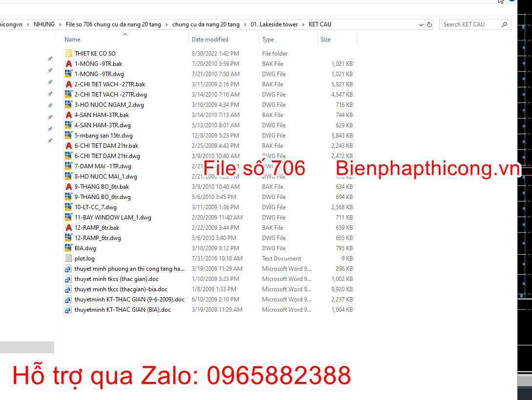Click the 3-HO NUOC NGAM_2.dwg file icon
Viewport: 532px width, 400px height.
[68, 105]
